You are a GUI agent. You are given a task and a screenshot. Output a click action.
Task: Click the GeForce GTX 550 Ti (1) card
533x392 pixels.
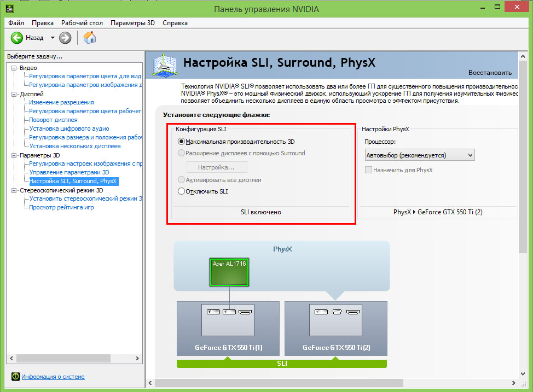coord(229,328)
